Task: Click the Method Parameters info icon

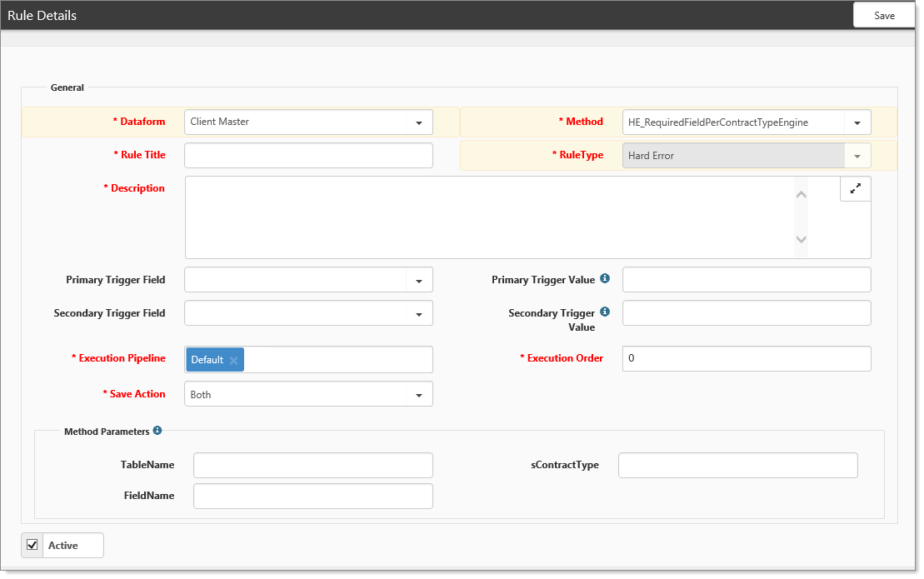Action: 157,431
